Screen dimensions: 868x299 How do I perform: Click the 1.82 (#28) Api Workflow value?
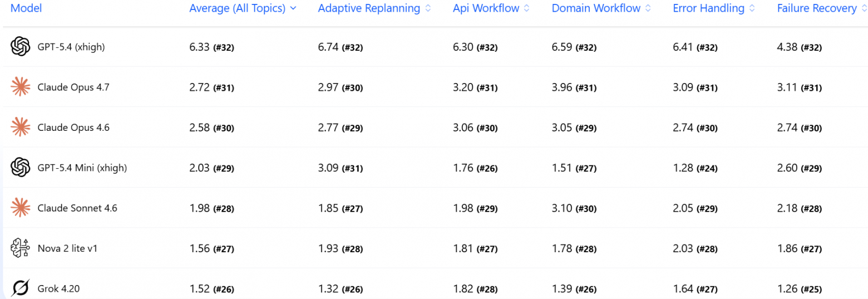click(475, 288)
